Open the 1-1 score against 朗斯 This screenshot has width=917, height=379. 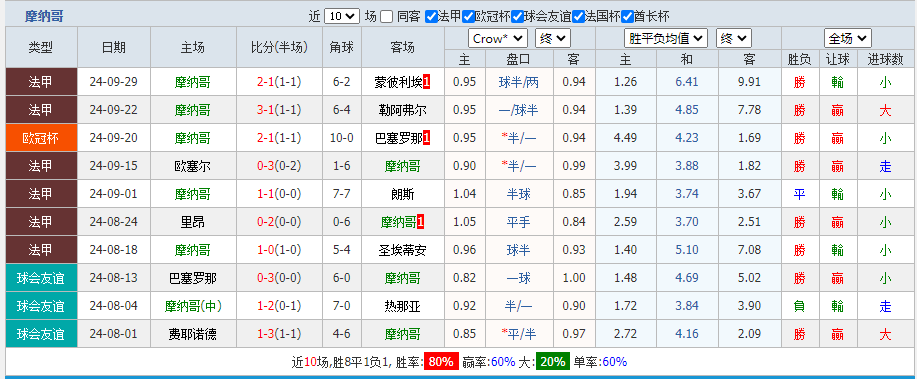266,194
